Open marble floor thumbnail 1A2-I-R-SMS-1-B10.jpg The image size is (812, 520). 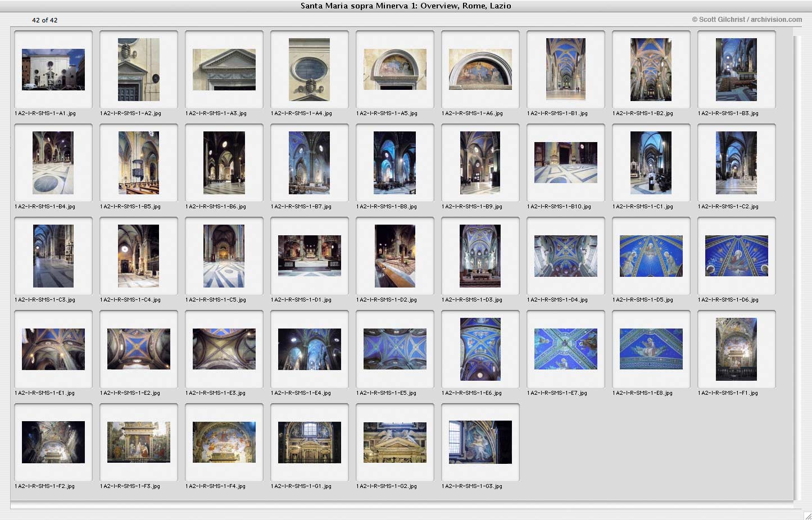[566, 163]
